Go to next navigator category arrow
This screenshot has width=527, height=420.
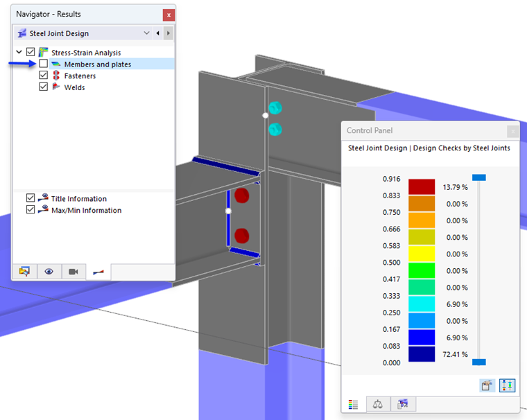click(169, 33)
